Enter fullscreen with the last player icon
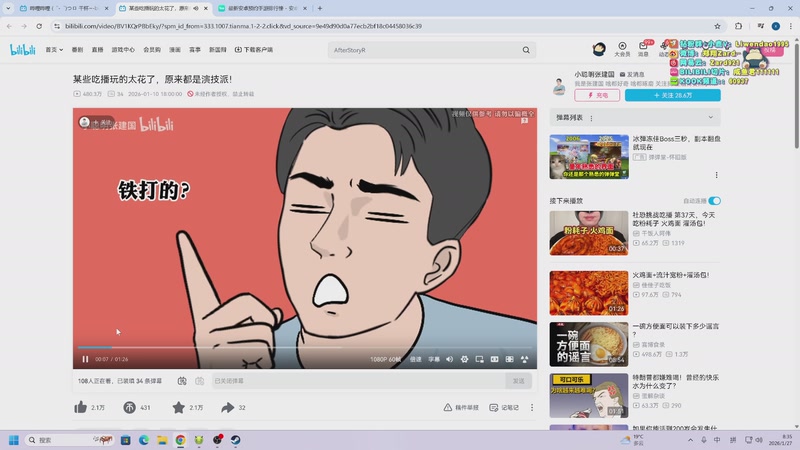 [524, 359]
